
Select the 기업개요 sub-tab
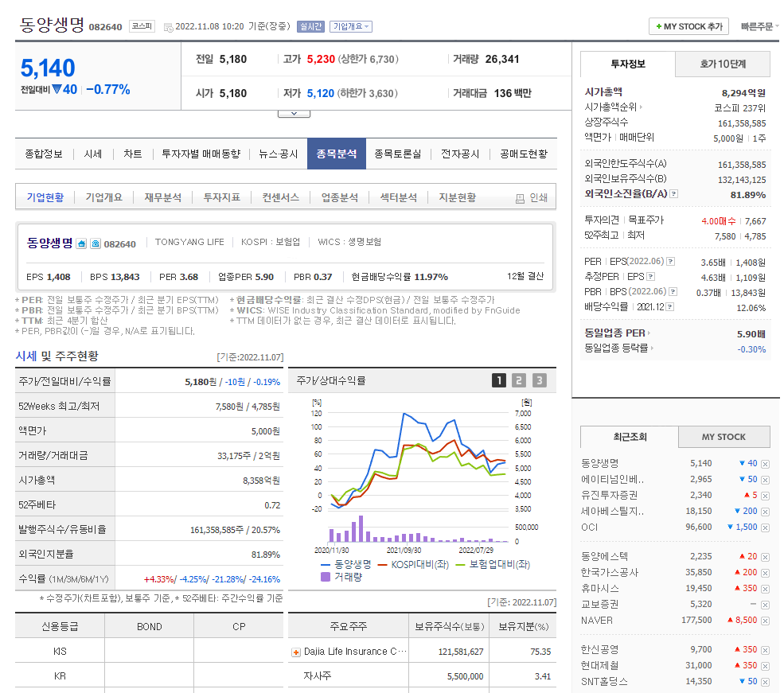(x=104, y=197)
